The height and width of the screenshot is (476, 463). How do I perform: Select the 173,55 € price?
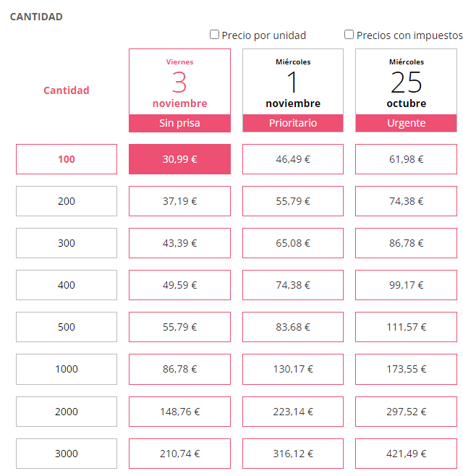[x=406, y=369]
